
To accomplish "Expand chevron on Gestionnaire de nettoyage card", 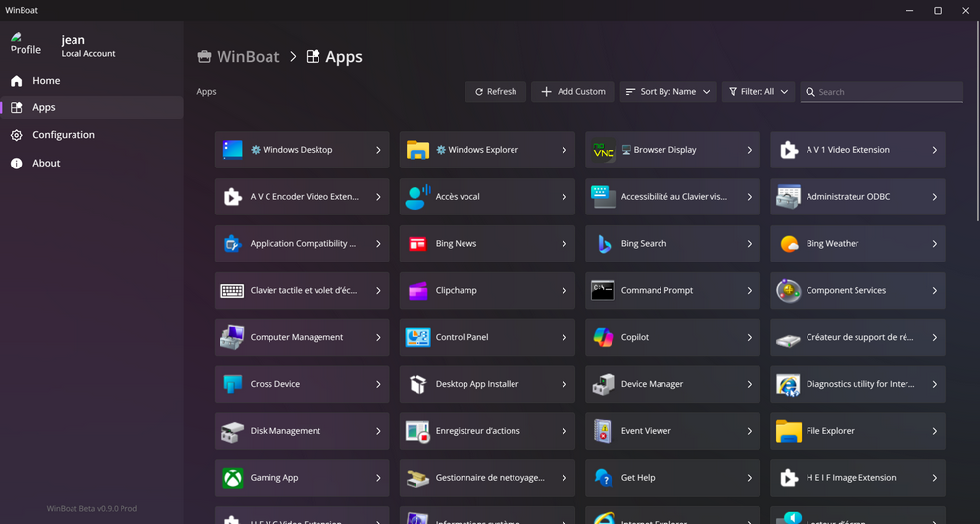I will 563,478.
